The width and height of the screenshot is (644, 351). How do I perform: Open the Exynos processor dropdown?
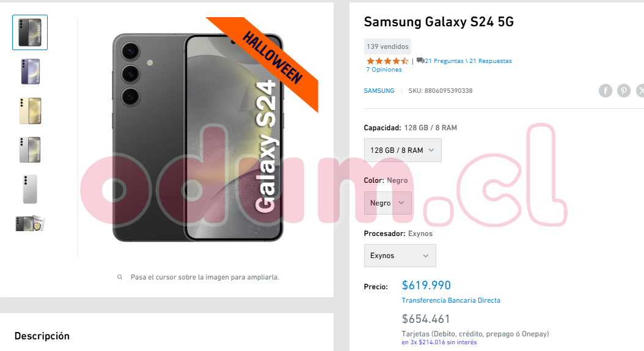coord(400,255)
